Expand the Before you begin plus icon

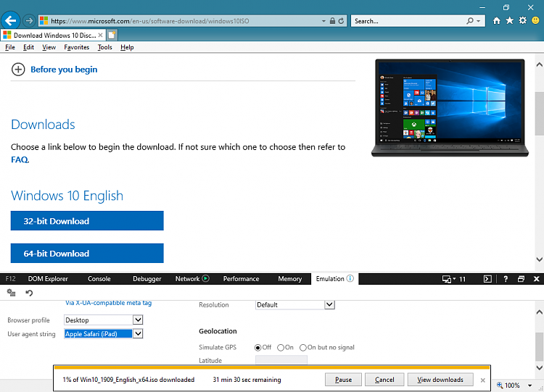pos(18,70)
